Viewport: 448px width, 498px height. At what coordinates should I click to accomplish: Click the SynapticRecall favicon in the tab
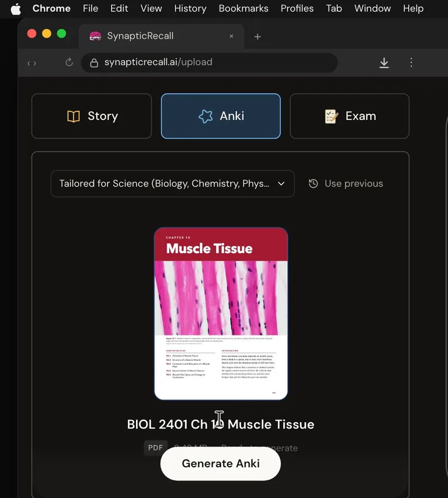(x=95, y=36)
